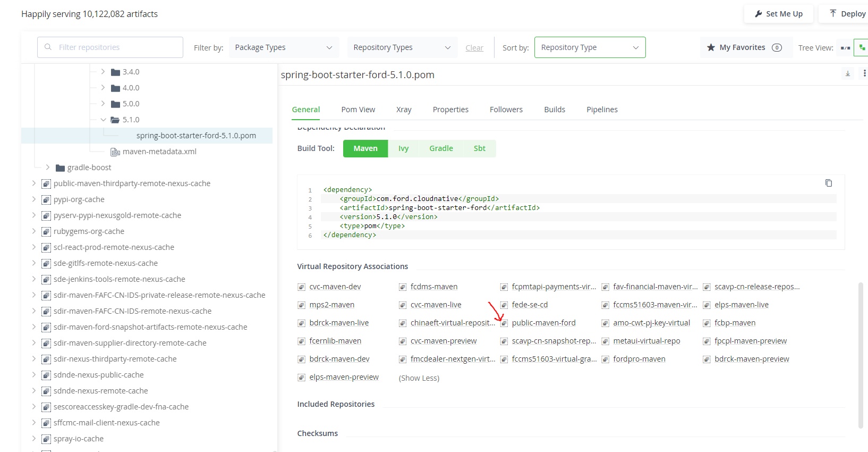Click the gradle-boost folder icon
868x452 pixels.
pyautogui.click(x=60, y=168)
